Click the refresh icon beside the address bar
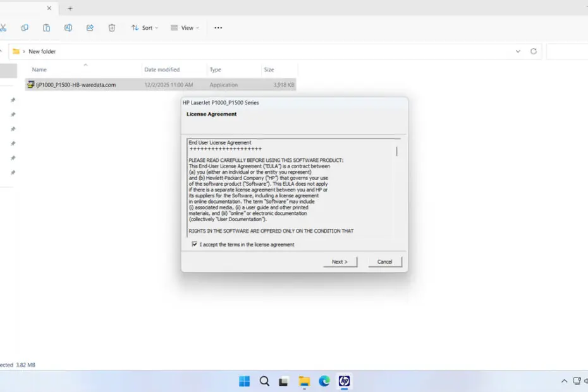The width and height of the screenshot is (588, 392). click(533, 51)
